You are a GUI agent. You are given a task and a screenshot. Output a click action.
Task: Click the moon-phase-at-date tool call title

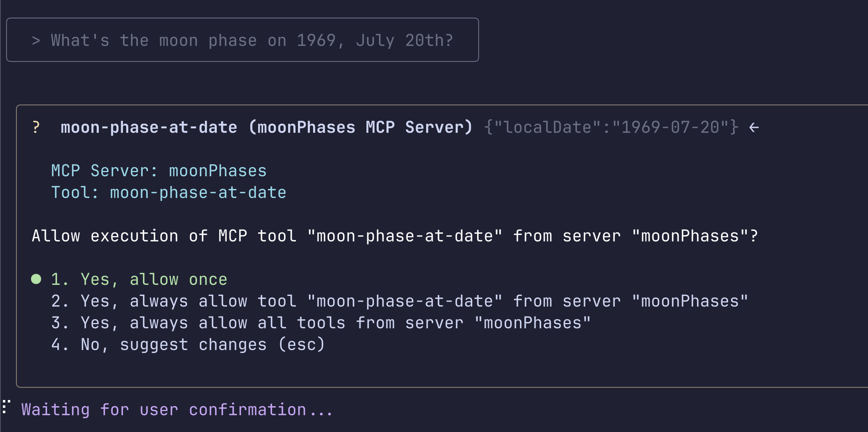[267, 127]
